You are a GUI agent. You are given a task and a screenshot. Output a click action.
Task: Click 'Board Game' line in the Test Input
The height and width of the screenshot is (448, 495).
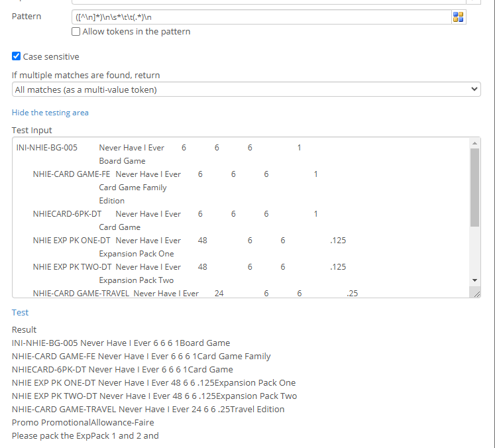click(122, 160)
